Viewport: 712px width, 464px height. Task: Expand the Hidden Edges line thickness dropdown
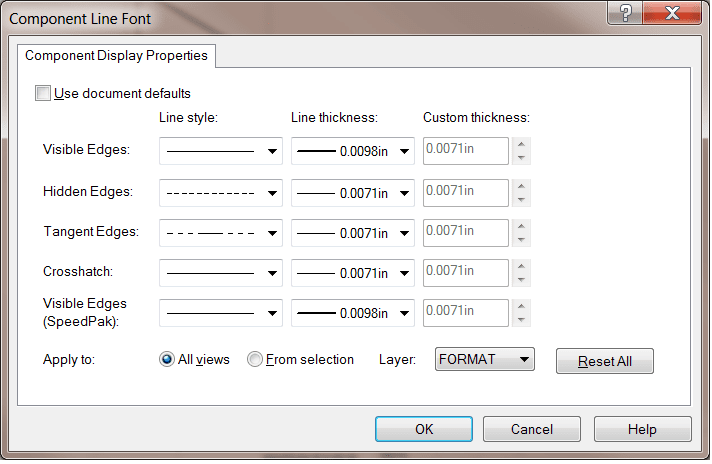[x=353, y=193]
